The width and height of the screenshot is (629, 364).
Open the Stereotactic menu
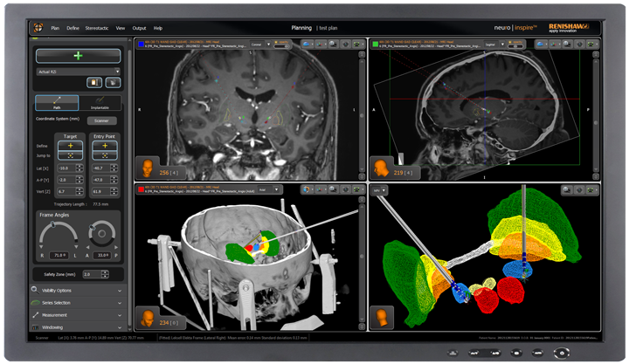[x=100, y=29]
